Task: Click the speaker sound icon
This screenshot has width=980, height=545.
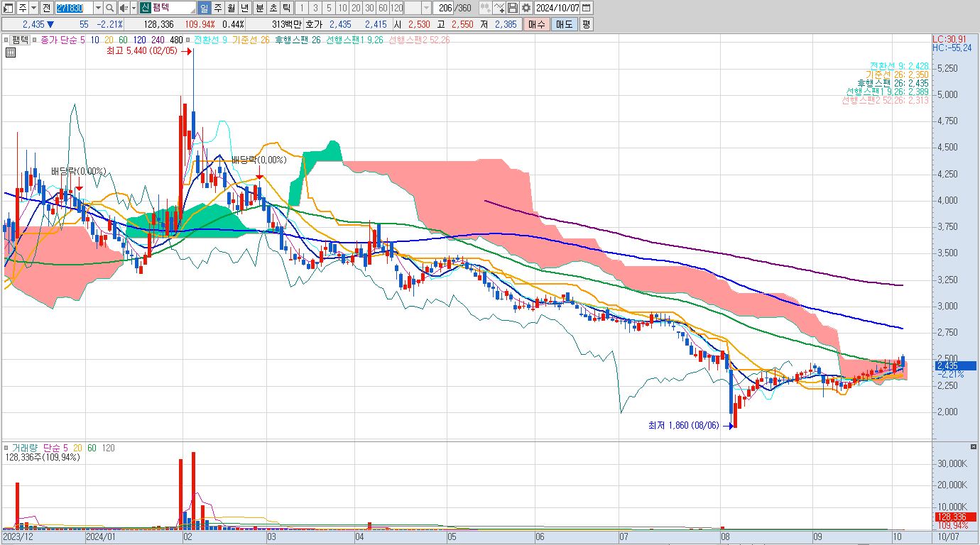Action: coord(123,8)
